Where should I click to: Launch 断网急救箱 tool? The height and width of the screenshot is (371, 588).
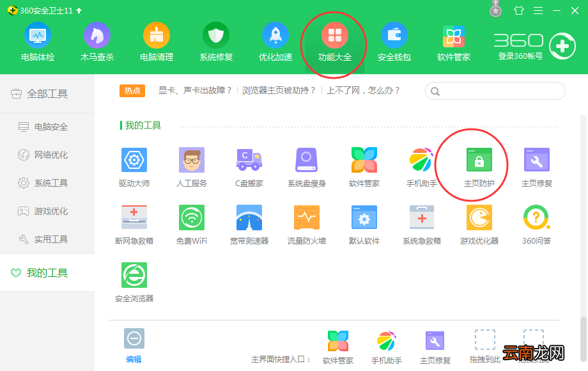[x=134, y=225]
